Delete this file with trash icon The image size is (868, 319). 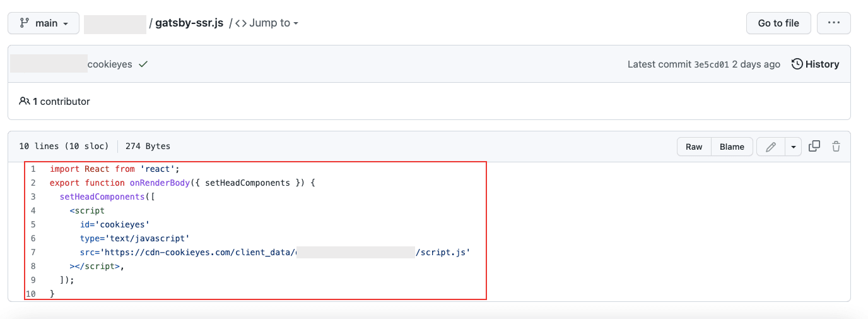[x=836, y=147]
